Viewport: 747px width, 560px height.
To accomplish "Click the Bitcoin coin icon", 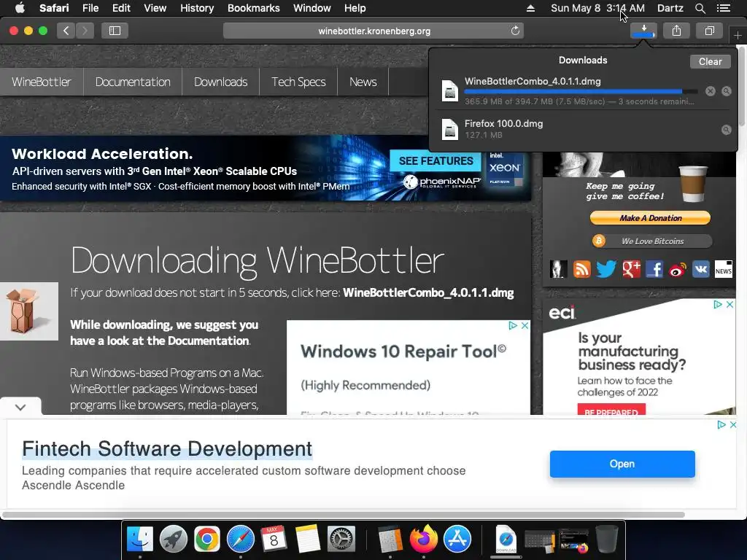I will (599, 241).
